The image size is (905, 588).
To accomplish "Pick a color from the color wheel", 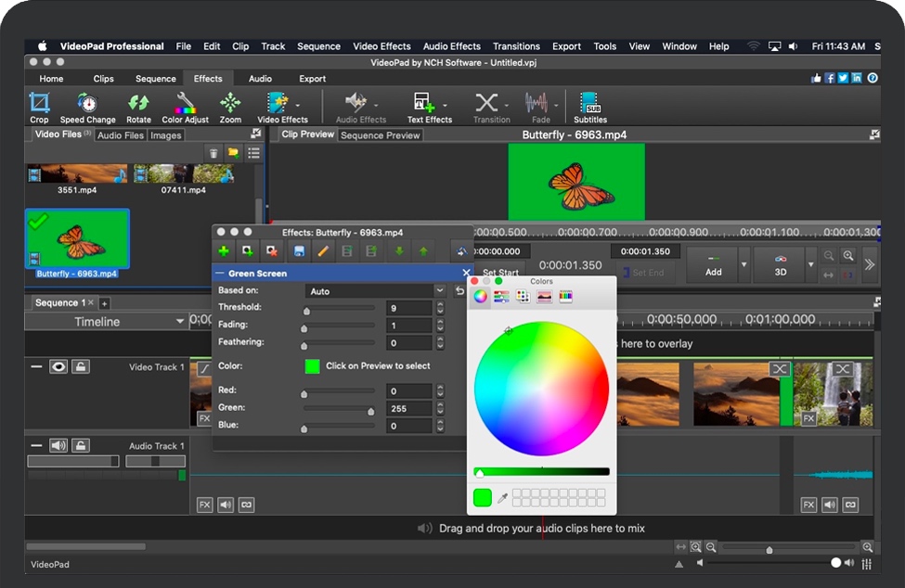I will 541,390.
